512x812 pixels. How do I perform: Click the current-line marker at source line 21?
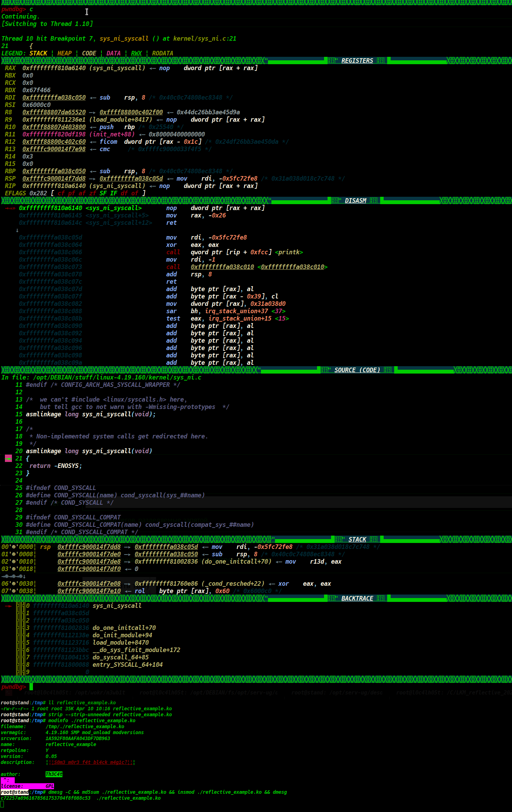pyautogui.click(x=8, y=458)
